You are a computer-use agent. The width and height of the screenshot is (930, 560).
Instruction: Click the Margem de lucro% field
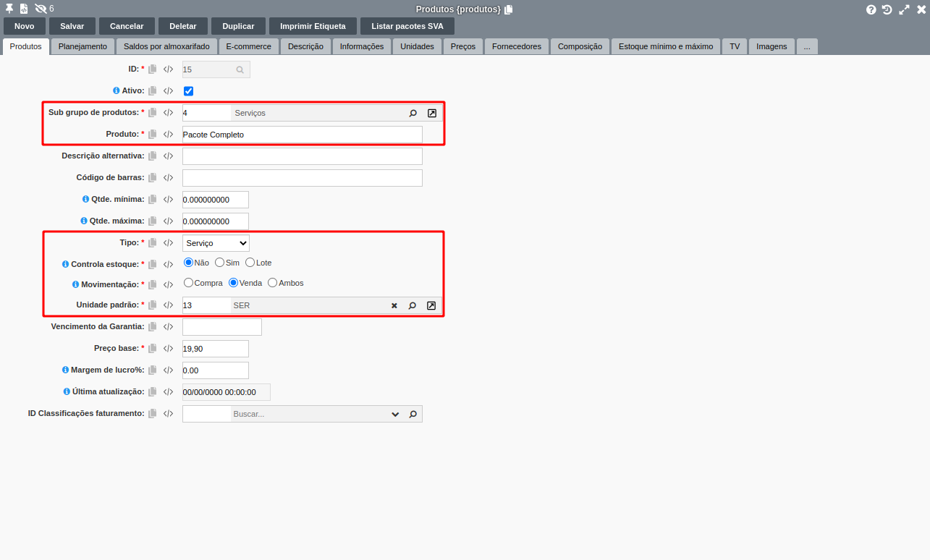click(x=216, y=370)
